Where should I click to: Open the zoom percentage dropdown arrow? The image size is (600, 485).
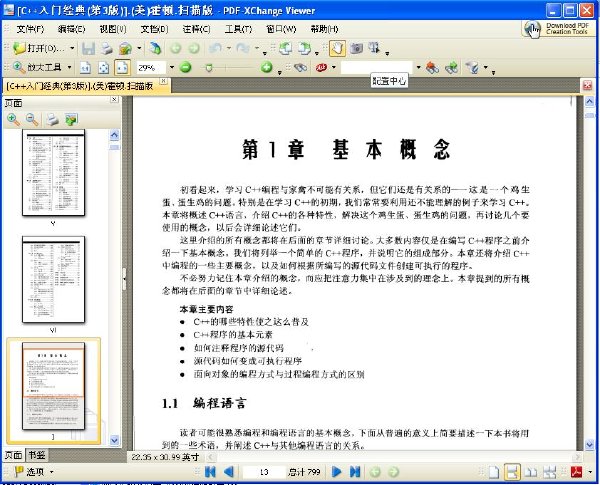point(172,67)
